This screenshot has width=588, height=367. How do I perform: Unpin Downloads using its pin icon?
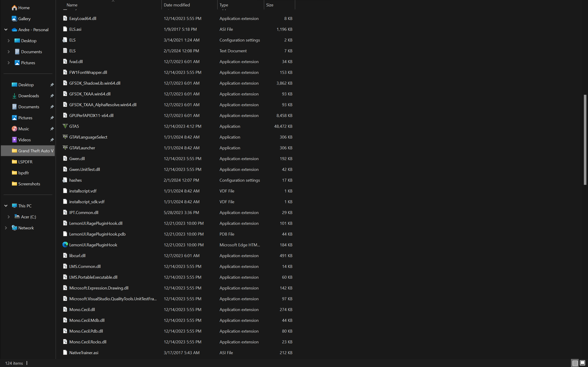[52, 96]
